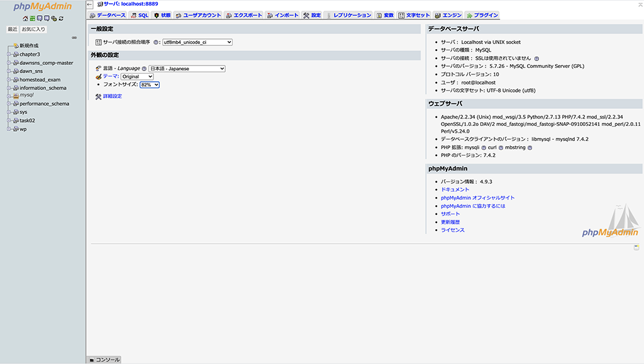Click the new database creation icon
The width and height of the screenshot is (644, 364).
[16, 45]
